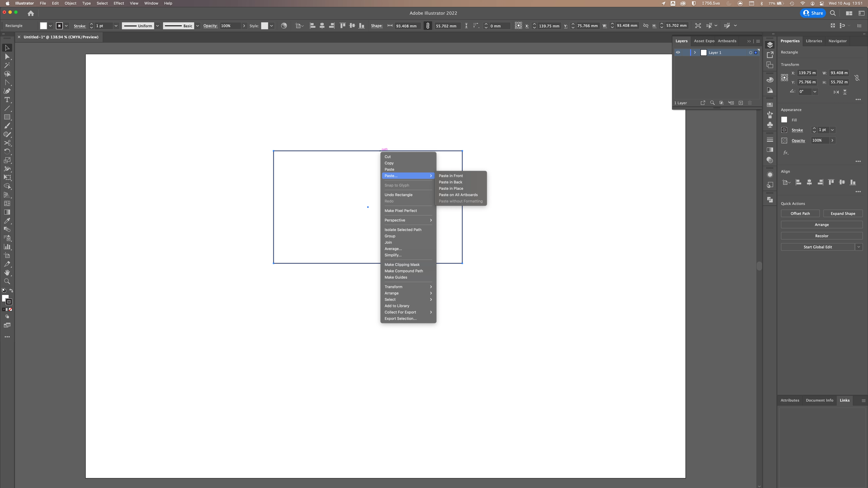Select the Direct Selection tool
This screenshot has height=488, width=868.
pos(7,57)
